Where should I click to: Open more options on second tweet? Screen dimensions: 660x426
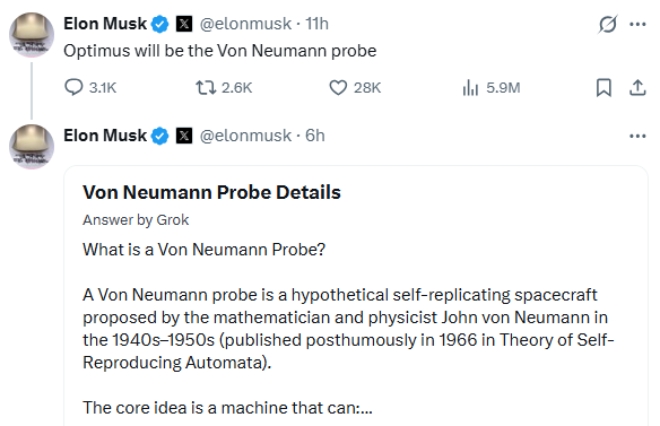[636, 135]
